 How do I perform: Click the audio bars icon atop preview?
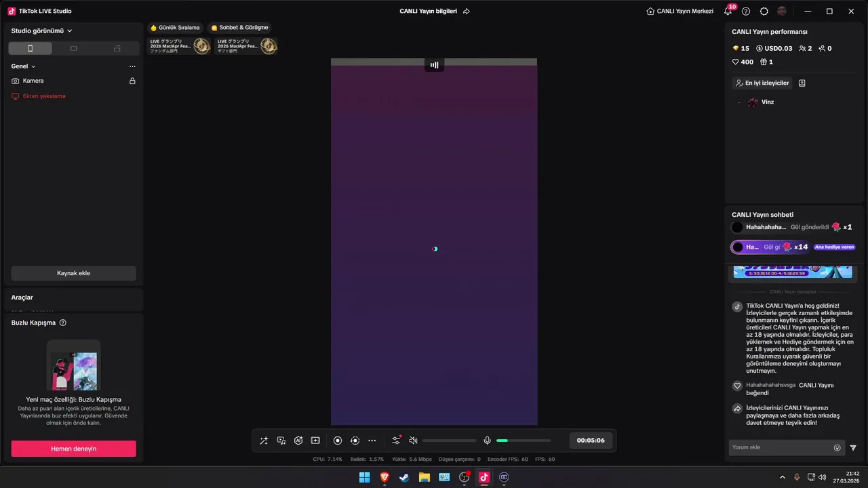click(x=434, y=65)
